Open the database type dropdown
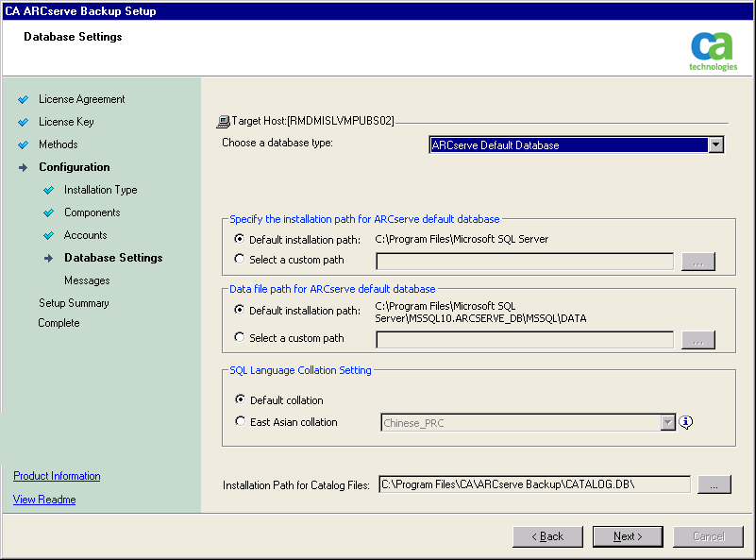 [x=715, y=145]
